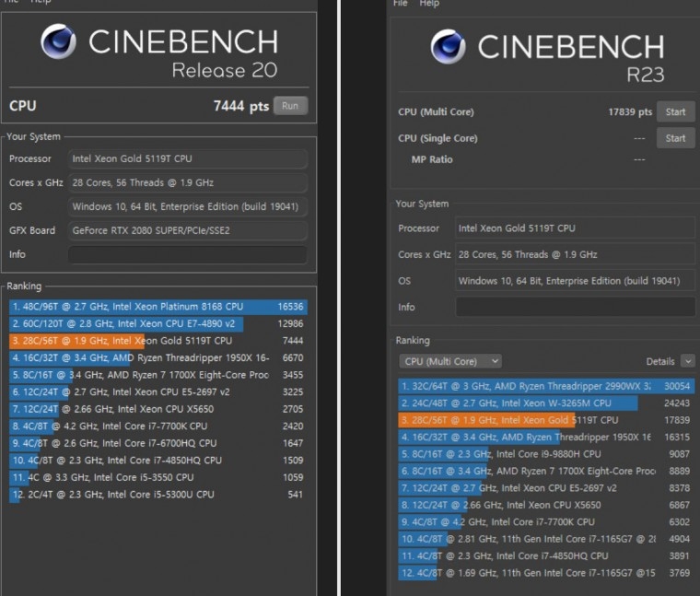Click the Details label in R23 ranking
Viewport: 700px width, 596px height.
660,362
